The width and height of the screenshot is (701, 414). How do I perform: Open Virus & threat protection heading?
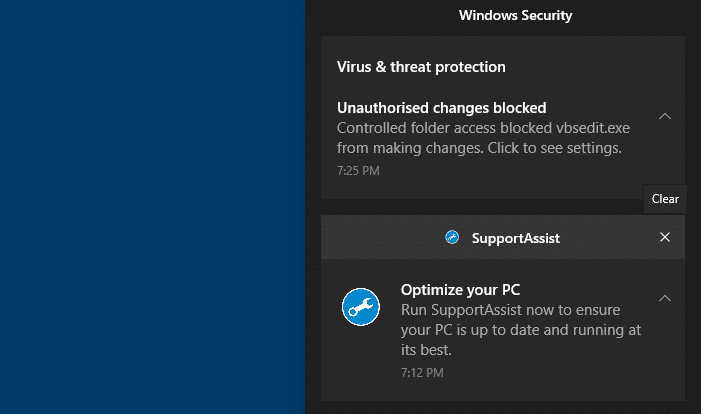(421, 67)
